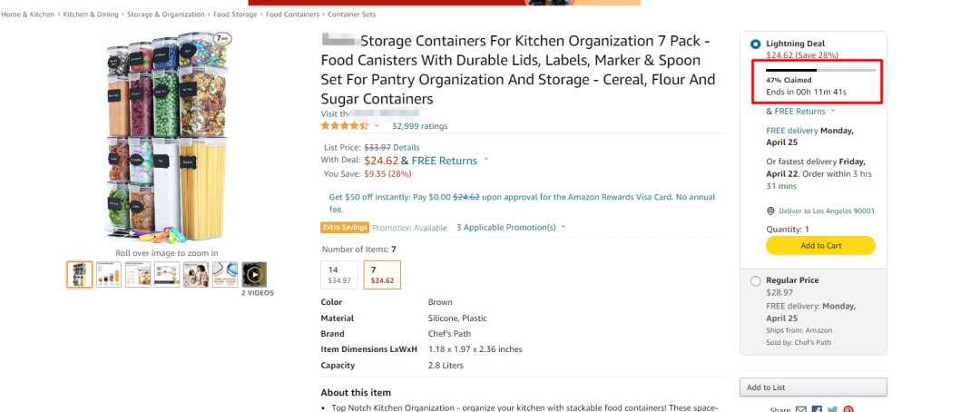Open the 32,999 ratings link
This screenshot has height=412, width=980.
click(419, 126)
